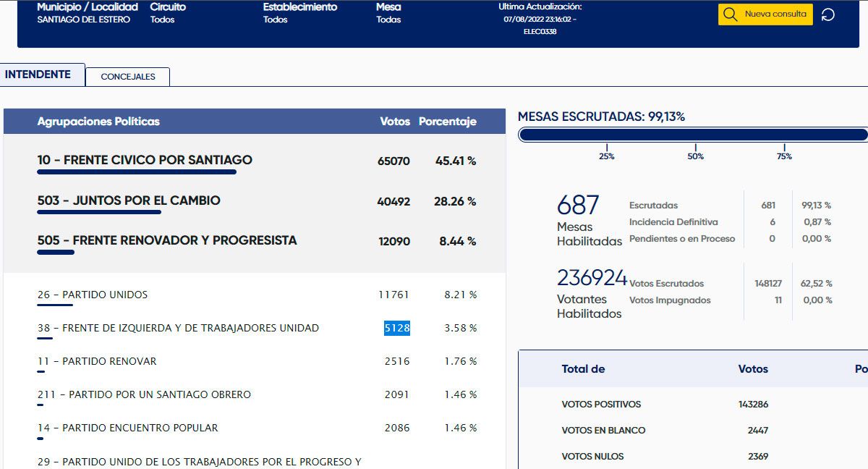Open 505 - FRENTE RENOVADOR Y PROGRESISTA

(x=167, y=240)
